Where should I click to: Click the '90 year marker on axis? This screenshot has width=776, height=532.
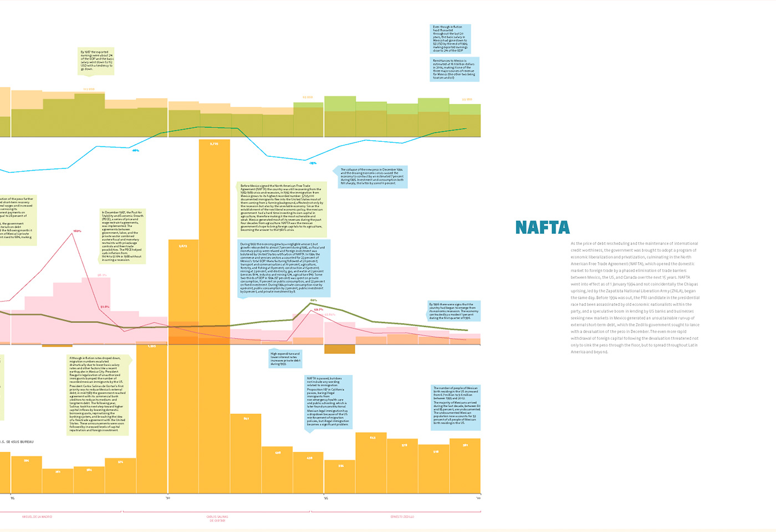click(168, 498)
